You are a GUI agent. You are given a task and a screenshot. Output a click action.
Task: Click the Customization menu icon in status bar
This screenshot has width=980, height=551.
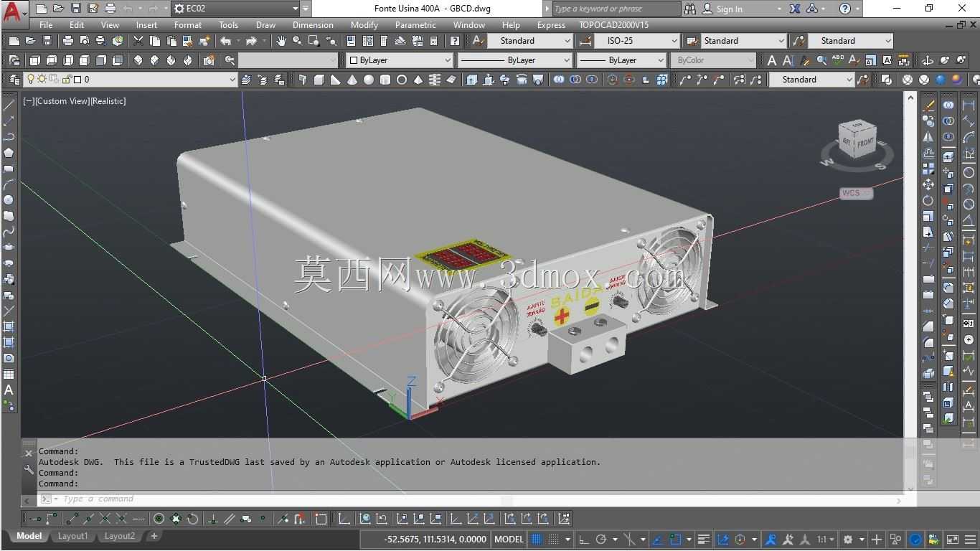point(971,540)
